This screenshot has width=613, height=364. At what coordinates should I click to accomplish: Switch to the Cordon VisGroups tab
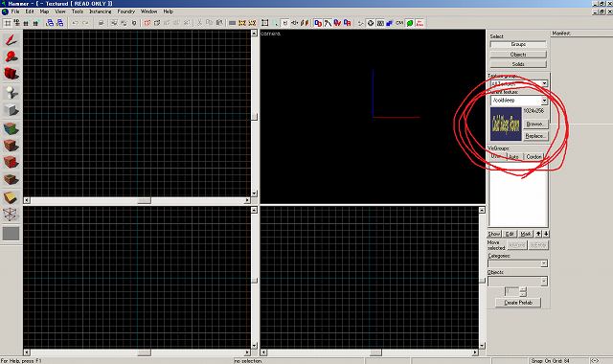[534, 156]
